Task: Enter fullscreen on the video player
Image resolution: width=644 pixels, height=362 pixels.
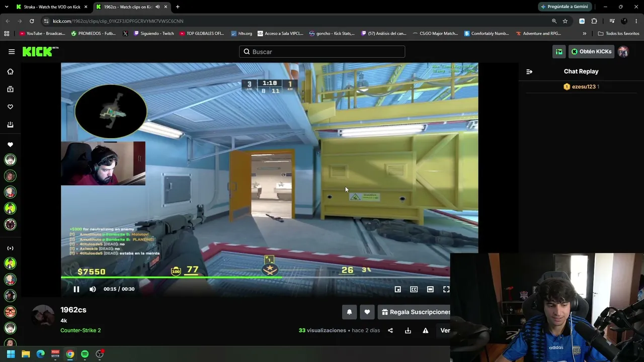Action: point(446,289)
